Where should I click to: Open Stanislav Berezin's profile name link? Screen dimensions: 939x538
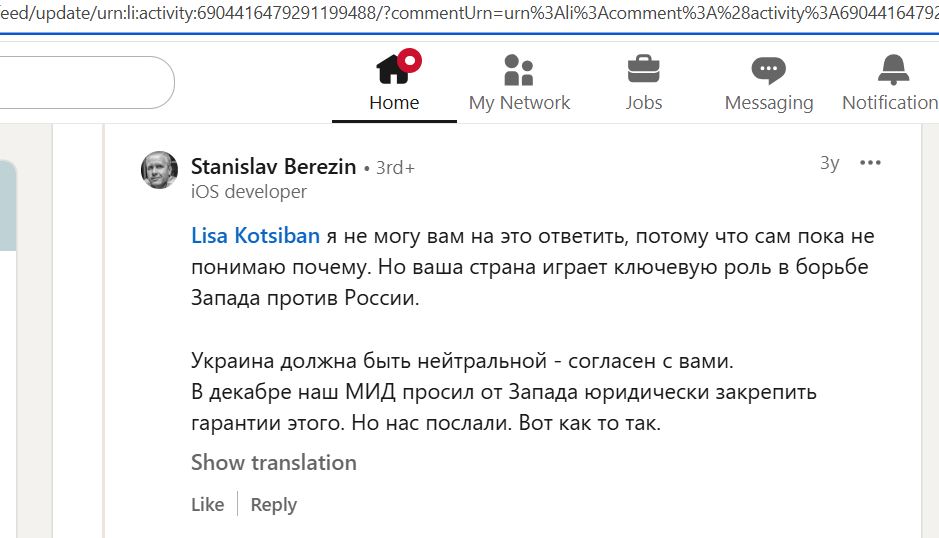pos(273,166)
